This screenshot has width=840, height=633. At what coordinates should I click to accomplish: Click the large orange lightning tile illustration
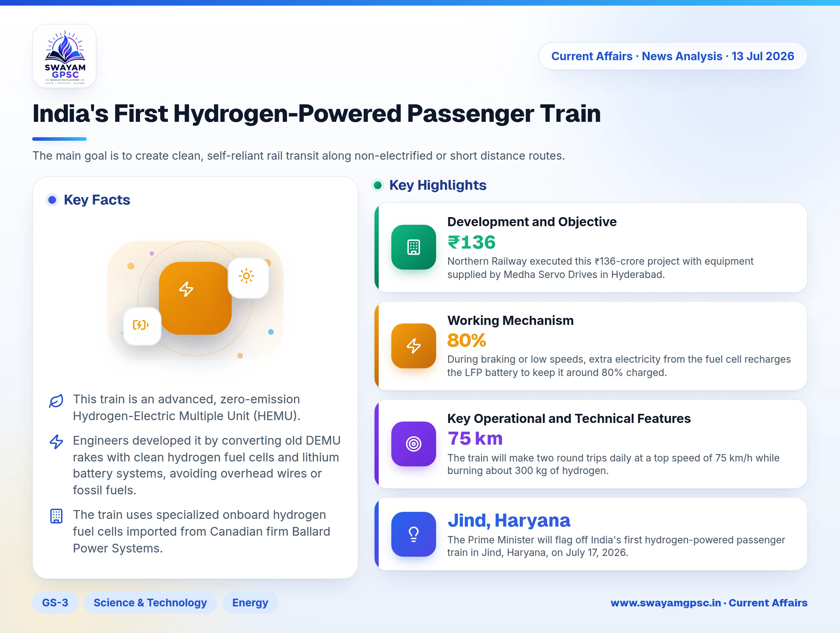pyautogui.click(x=195, y=298)
